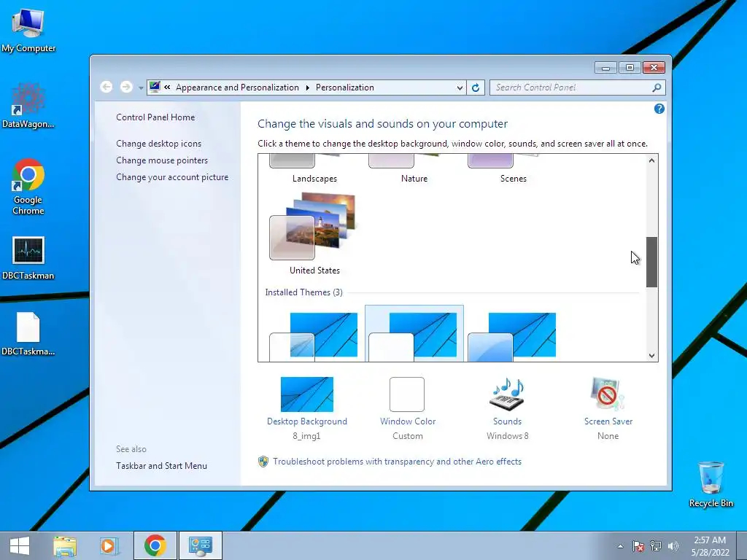Open File Explorer from the taskbar
Viewport: 747px width, 560px height.
pos(65,545)
